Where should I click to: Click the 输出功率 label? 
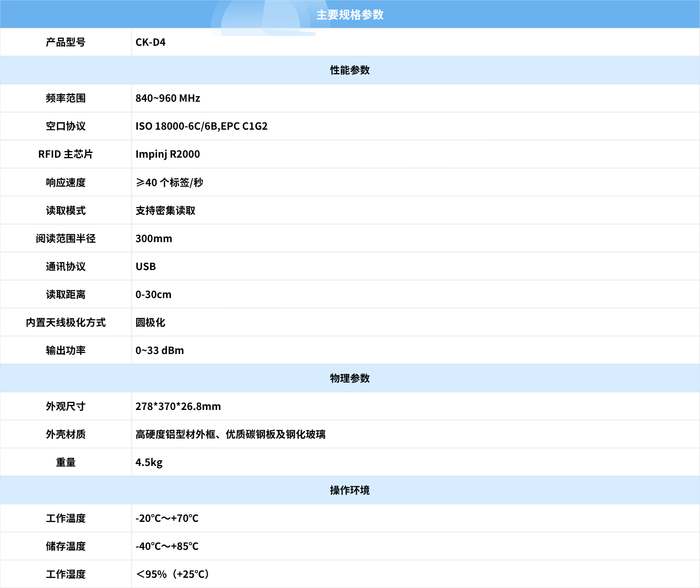click(66, 350)
